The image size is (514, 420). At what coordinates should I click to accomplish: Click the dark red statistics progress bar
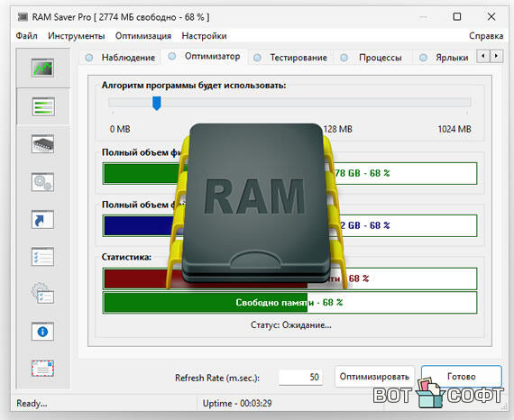(x=289, y=278)
